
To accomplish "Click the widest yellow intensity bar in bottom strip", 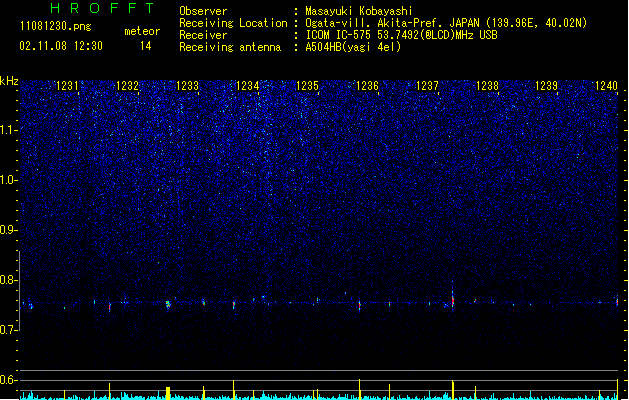I will [168, 393].
